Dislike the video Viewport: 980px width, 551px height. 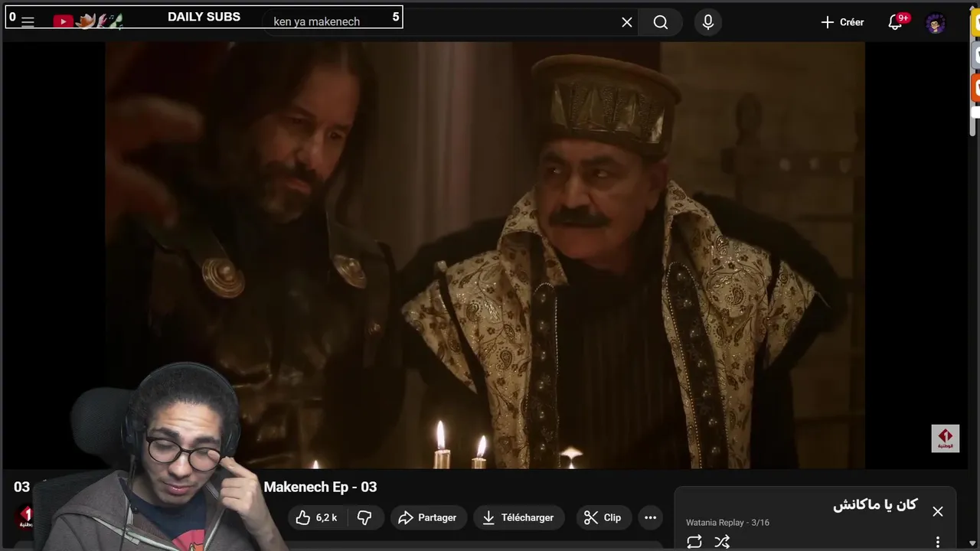coord(364,518)
